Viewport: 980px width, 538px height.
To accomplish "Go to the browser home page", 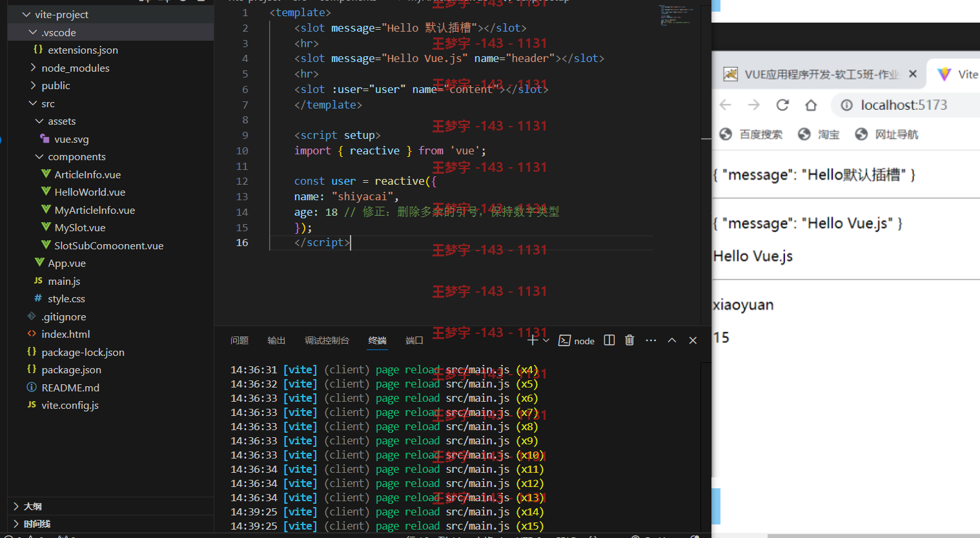I will [x=811, y=105].
